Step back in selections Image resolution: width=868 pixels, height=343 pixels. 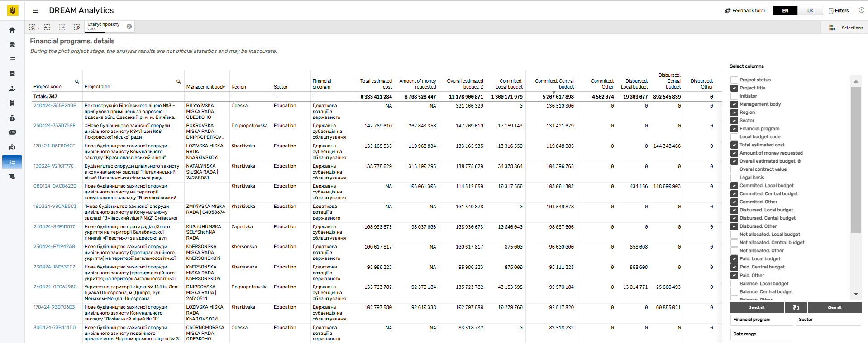point(47,27)
